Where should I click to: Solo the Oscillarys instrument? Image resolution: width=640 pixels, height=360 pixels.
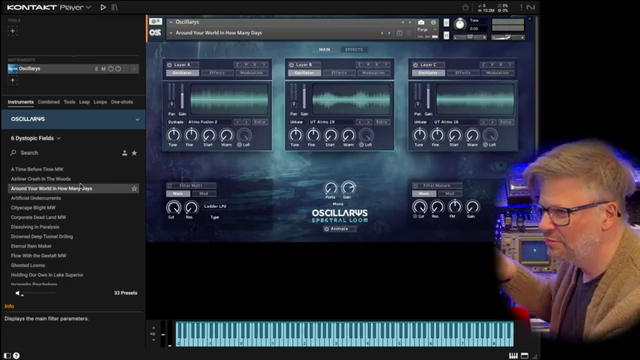pyautogui.click(x=96, y=69)
